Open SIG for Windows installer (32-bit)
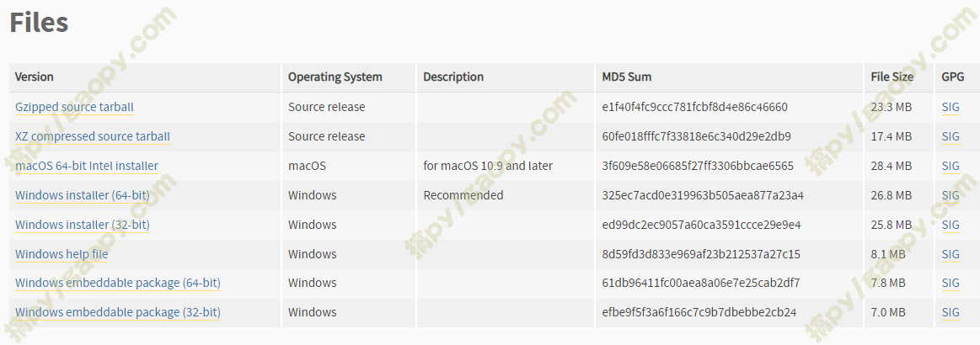The width and height of the screenshot is (980, 345). tap(950, 225)
